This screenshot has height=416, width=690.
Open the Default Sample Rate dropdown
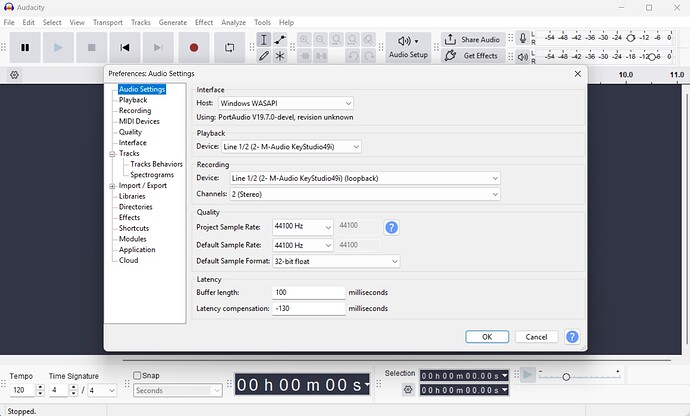click(303, 245)
